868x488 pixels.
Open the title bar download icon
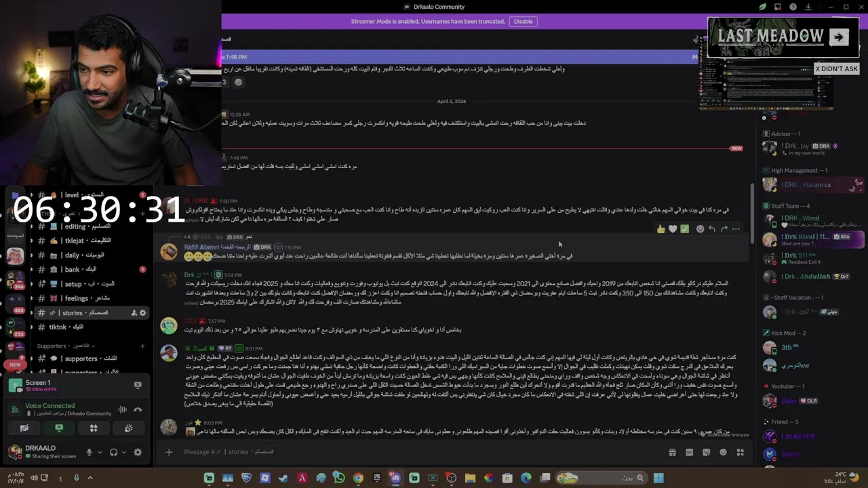click(808, 7)
